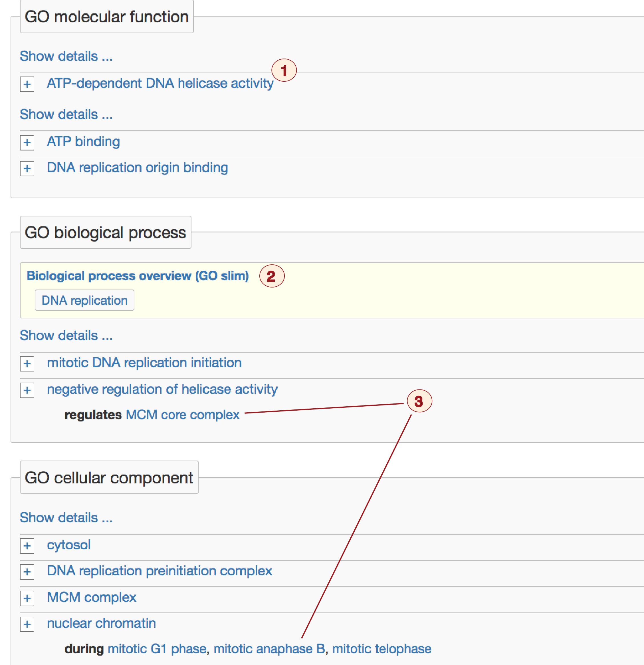Expand the cytosol plus icon
The height and width of the screenshot is (665, 644).
point(27,546)
